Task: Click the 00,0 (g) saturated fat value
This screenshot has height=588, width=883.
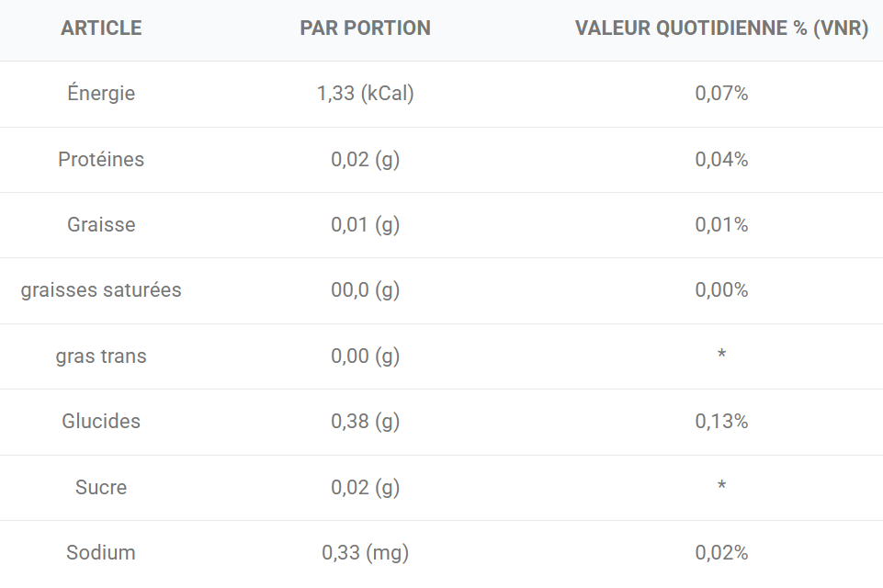Action: (365, 290)
